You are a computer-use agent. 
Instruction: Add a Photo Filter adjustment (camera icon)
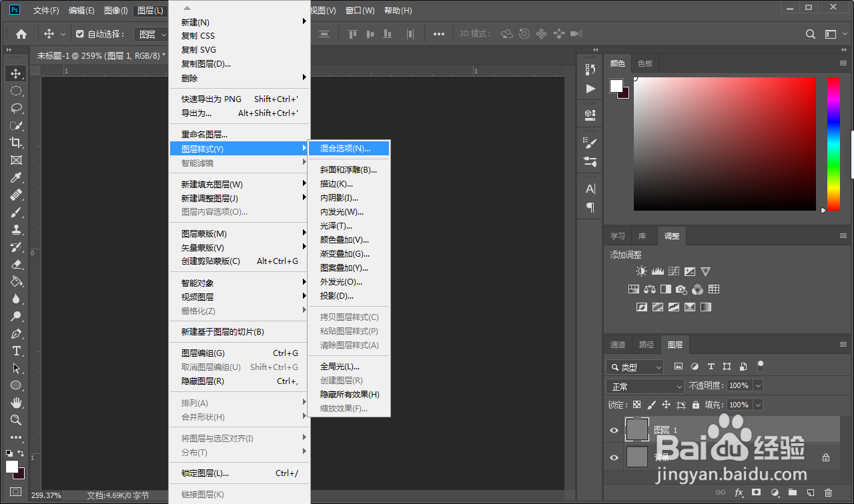[x=681, y=289]
